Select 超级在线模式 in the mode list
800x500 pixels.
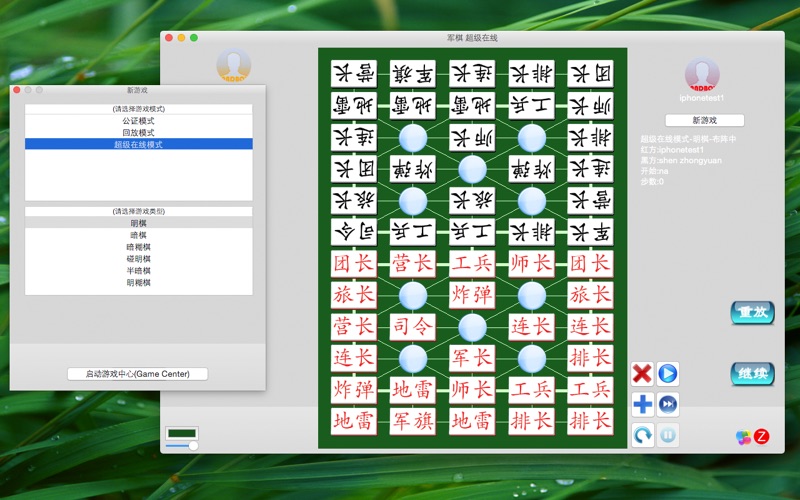(x=138, y=144)
